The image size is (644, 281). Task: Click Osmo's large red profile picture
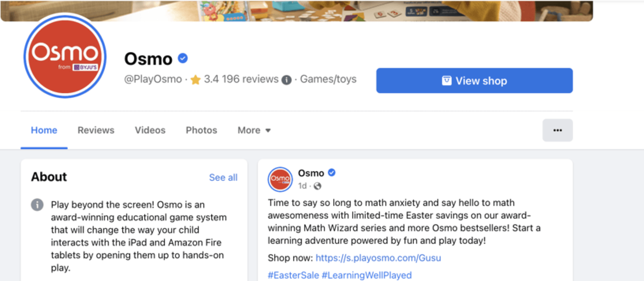pyautogui.click(x=65, y=56)
